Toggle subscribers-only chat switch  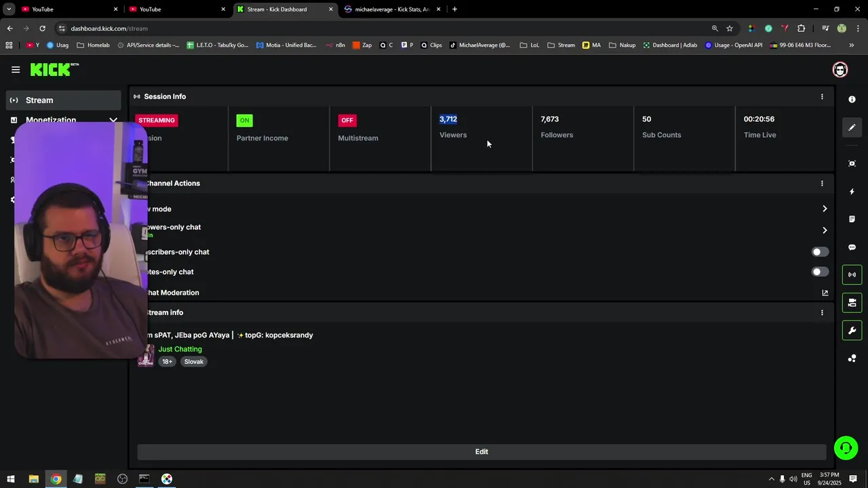tap(820, 252)
